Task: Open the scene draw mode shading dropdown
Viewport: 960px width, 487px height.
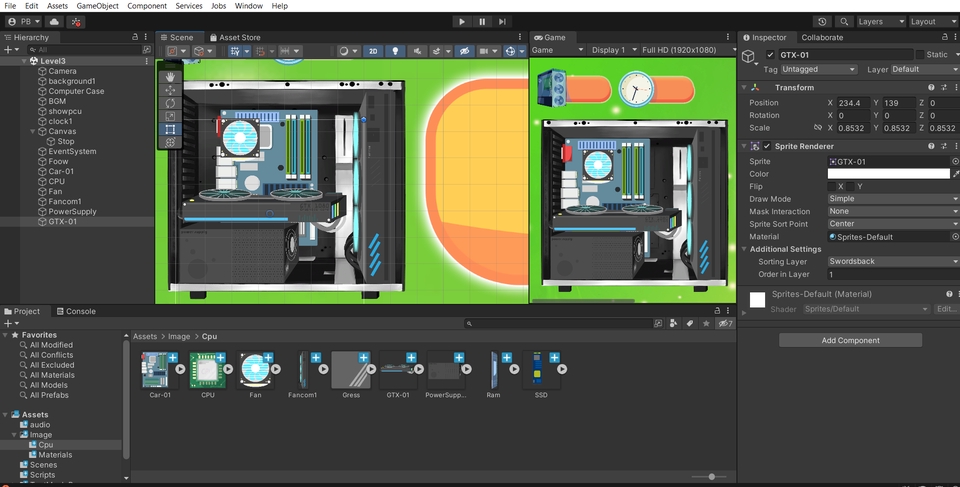Action: pos(348,51)
